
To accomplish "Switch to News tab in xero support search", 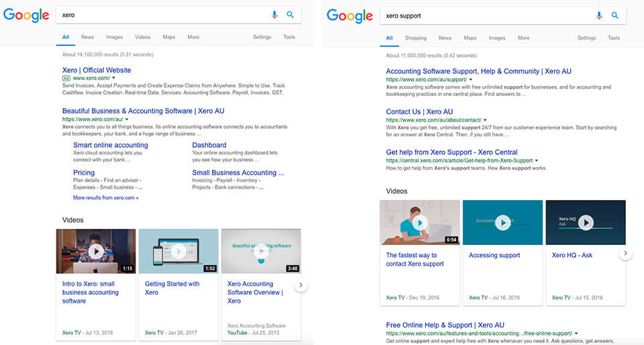I will [x=445, y=38].
